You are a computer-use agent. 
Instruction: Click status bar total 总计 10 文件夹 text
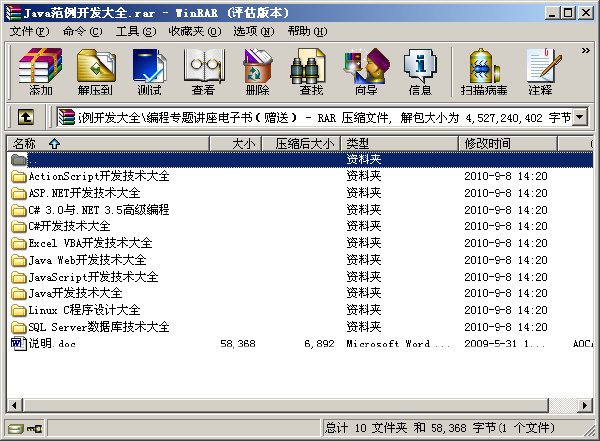click(x=439, y=428)
